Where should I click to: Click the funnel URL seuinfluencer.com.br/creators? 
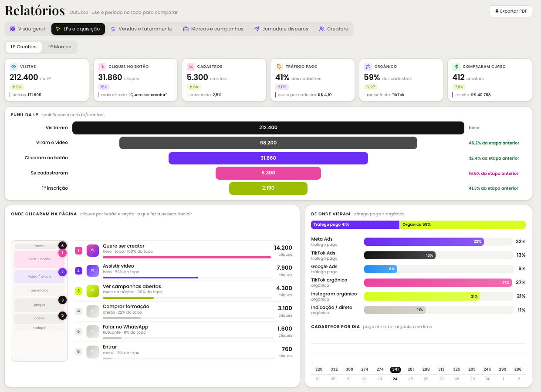73,115
